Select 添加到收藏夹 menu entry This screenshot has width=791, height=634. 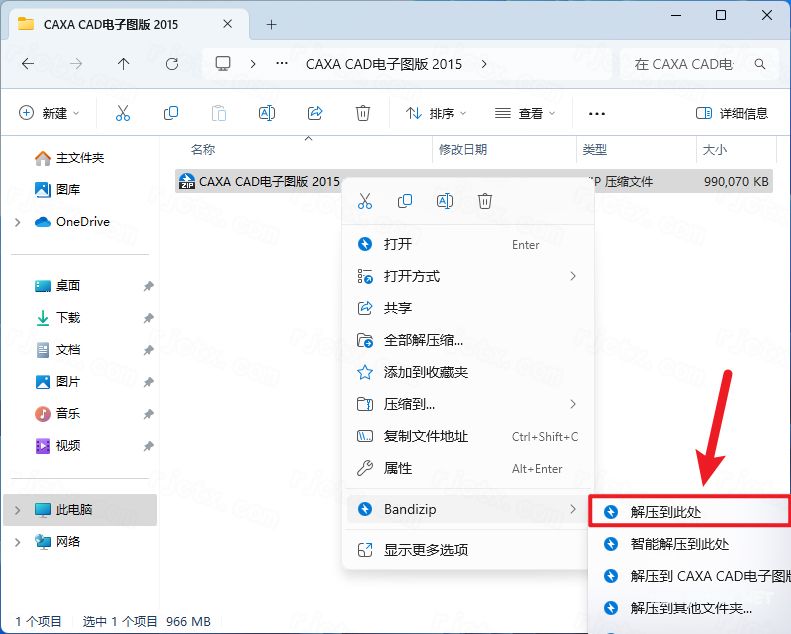pos(468,372)
